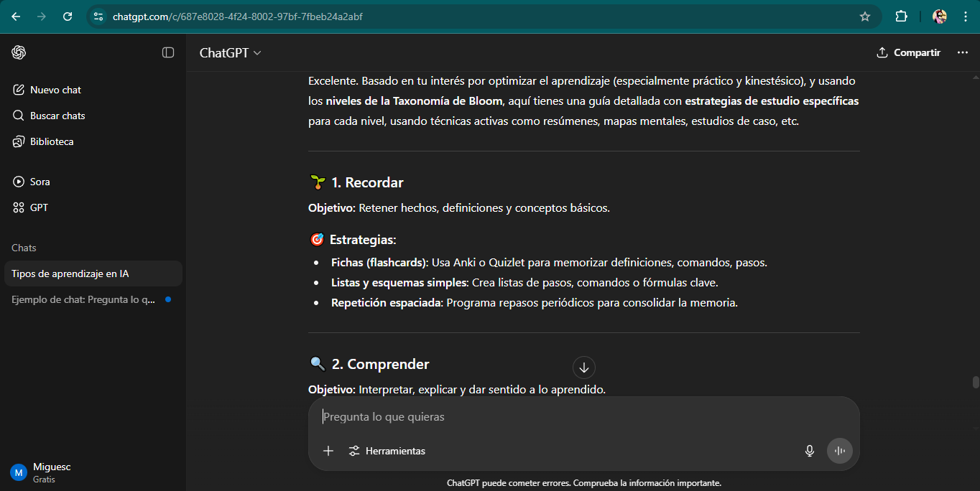Image resolution: width=980 pixels, height=491 pixels.
Task: Click the microphone dictation icon
Action: [810, 451]
